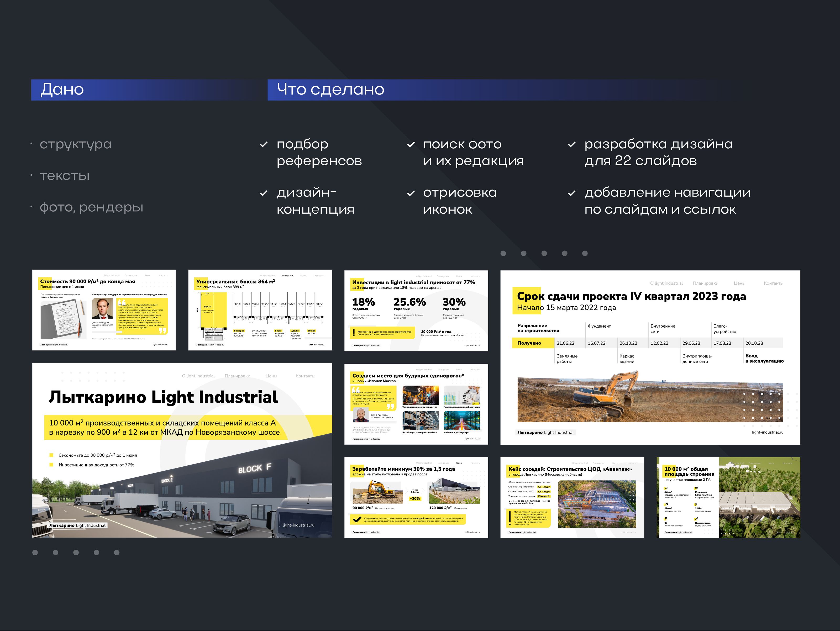
Task: Click the exclamation mark icon in the 'Кейс соседей' slide
Action: click(x=510, y=518)
